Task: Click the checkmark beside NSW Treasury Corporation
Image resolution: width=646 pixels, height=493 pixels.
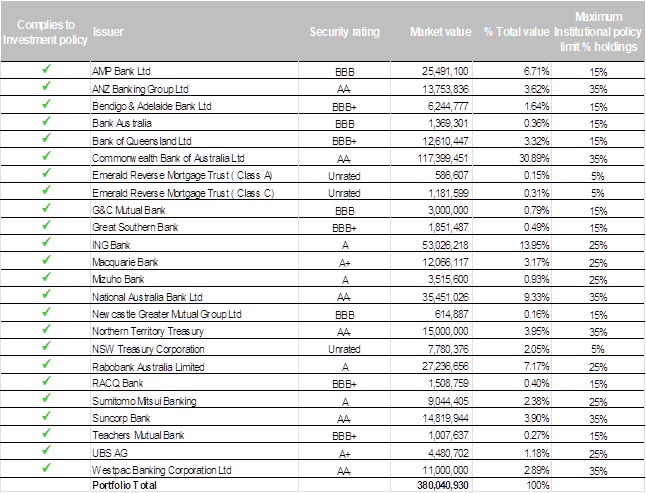Action: tap(46, 346)
